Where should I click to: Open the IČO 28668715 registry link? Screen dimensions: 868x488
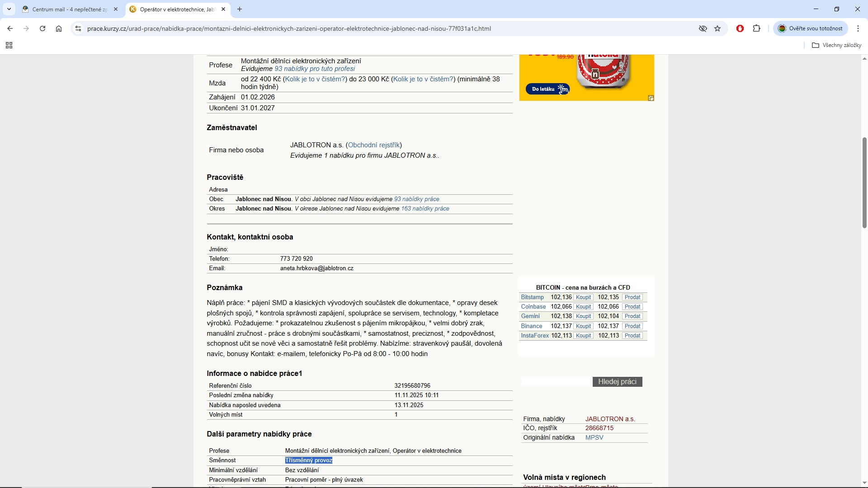[x=599, y=428]
